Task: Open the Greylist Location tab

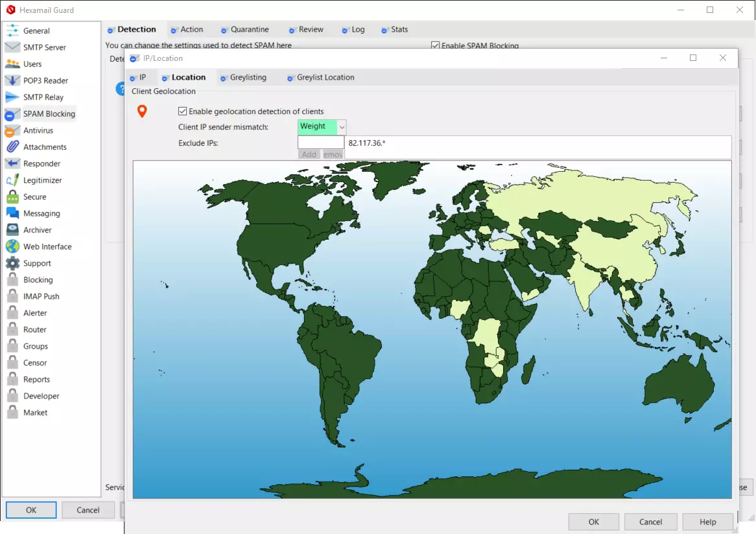Action: tap(325, 78)
